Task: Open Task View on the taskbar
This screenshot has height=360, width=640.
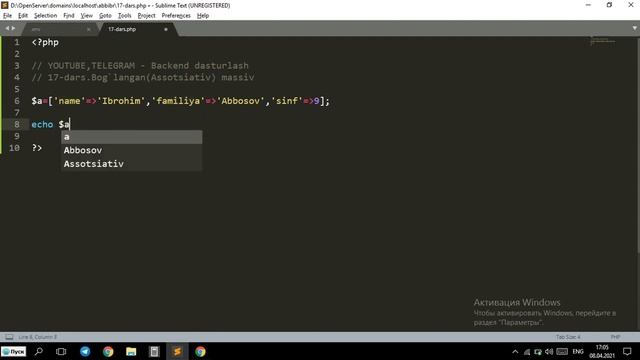Action: (61, 351)
